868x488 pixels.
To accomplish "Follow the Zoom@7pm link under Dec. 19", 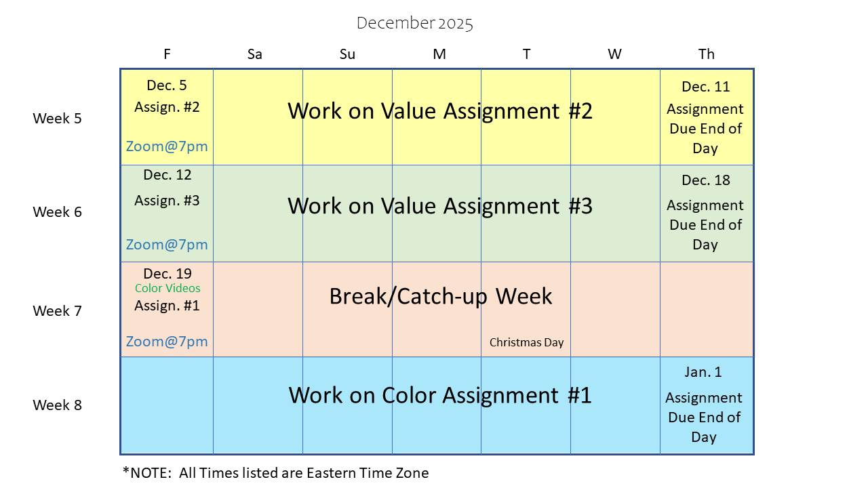I will pyautogui.click(x=167, y=341).
